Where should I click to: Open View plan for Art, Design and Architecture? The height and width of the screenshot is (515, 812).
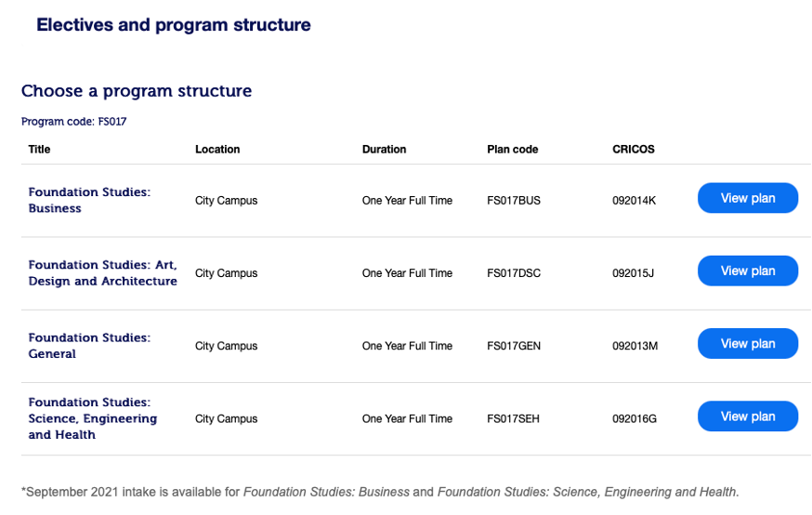pyautogui.click(x=747, y=271)
